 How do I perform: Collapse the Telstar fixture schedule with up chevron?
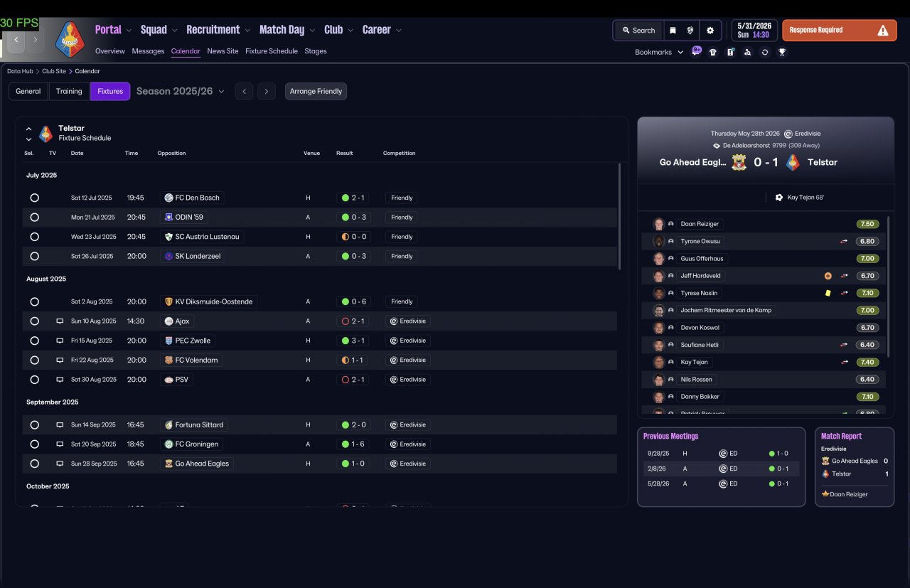coord(28,129)
